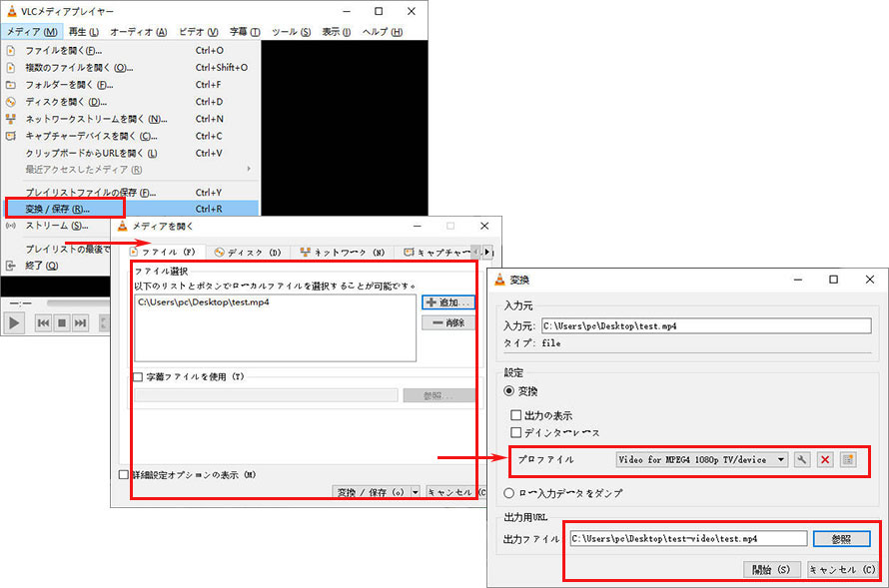Click the 追加 add file button

point(447,302)
